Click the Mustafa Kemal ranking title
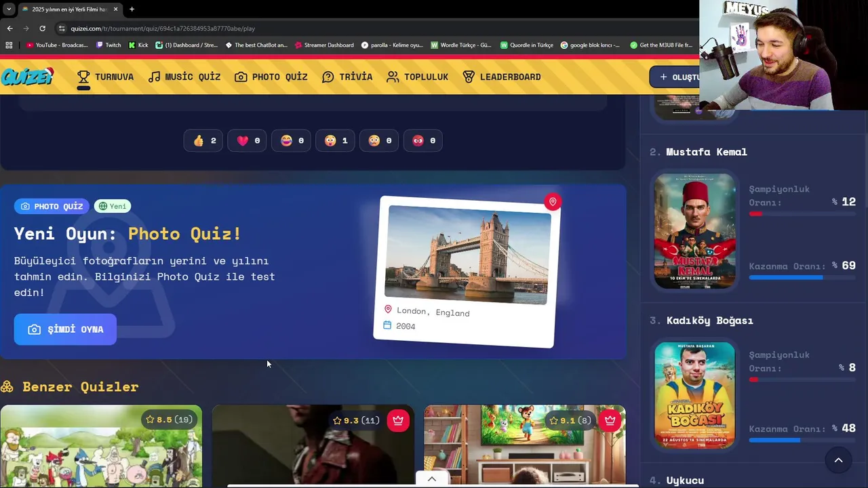The image size is (868, 488). point(707,152)
